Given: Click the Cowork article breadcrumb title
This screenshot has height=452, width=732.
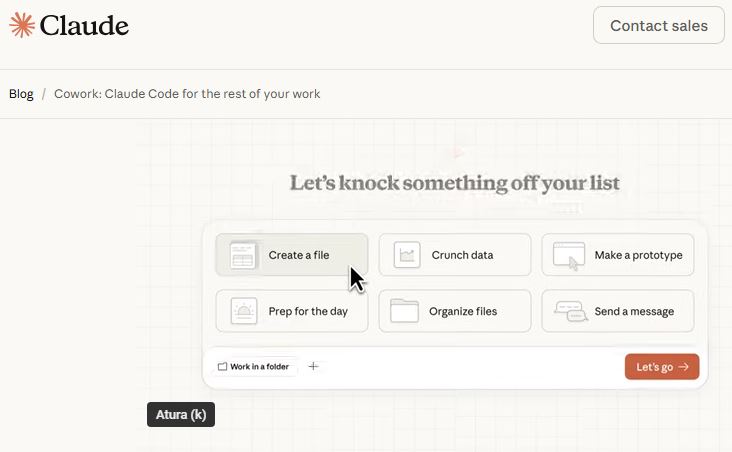Looking at the screenshot, I should pos(187,94).
